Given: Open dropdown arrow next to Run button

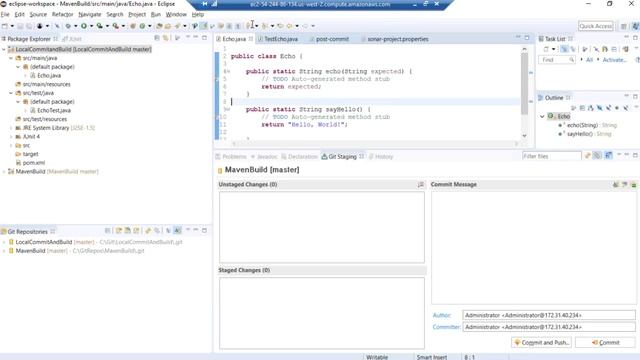Looking at the screenshot, I should pyautogui.click(x=91, y=26).
